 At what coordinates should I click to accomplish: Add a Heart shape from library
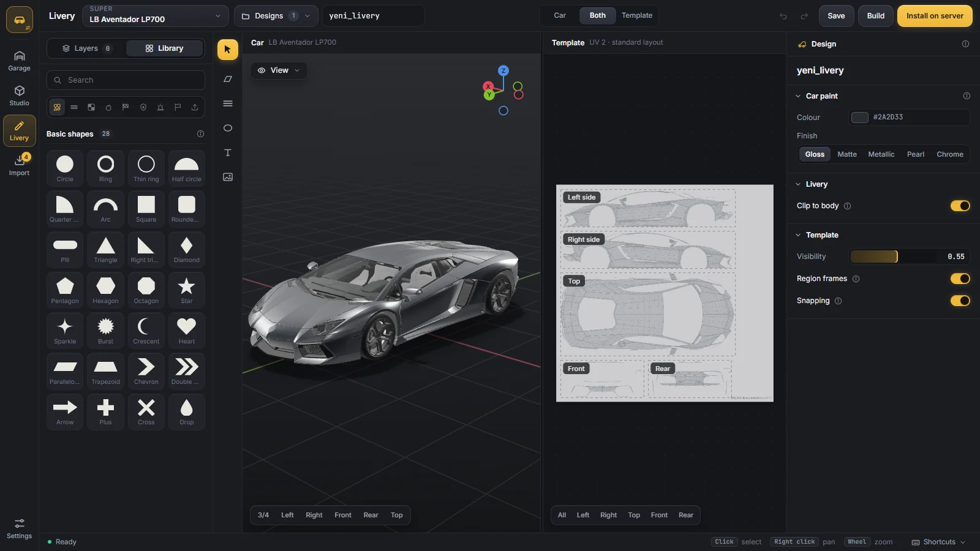(x=187, y=331)
